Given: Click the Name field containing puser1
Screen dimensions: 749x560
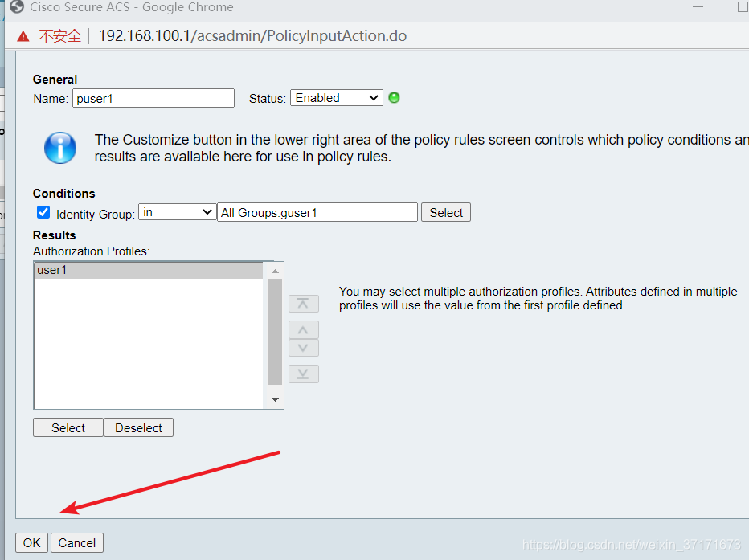Looking at the screenshot, I should click(153, 98).
